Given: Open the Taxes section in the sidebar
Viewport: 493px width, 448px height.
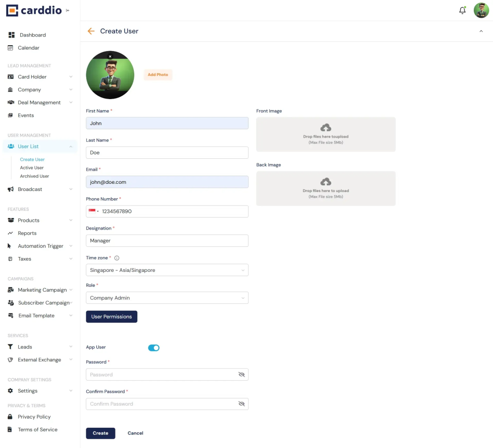Looking at the screenshot, I should (24, 258).
